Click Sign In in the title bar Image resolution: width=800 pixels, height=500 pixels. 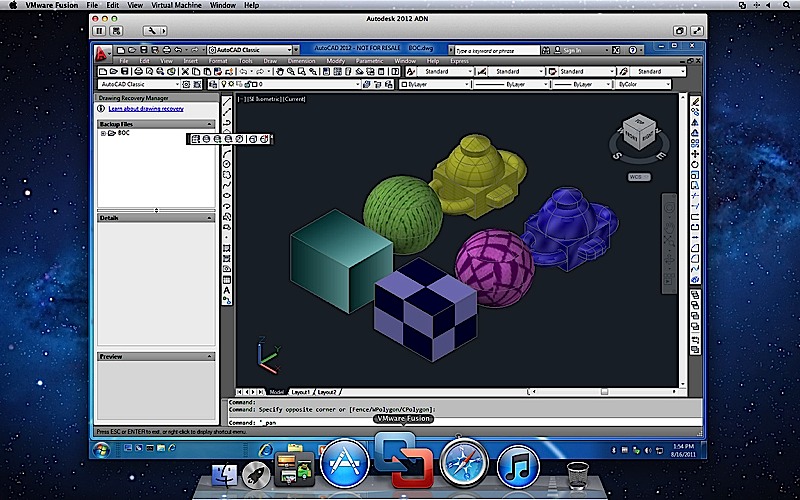573,49
